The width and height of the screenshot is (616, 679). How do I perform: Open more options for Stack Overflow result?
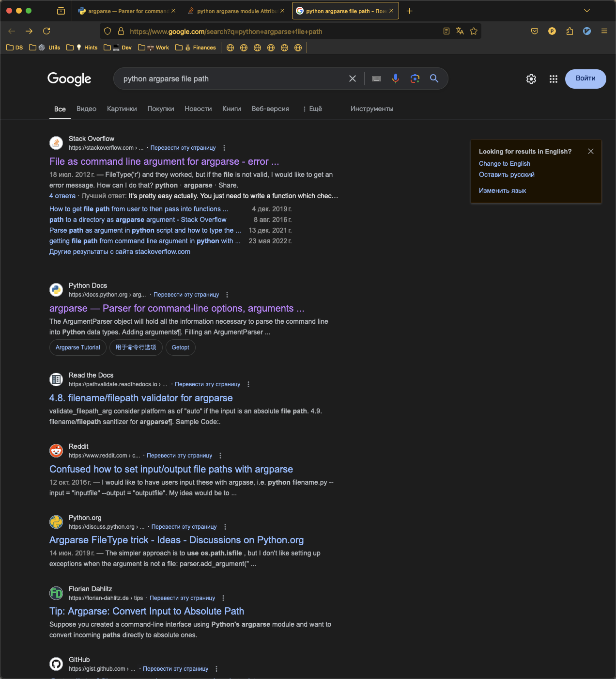(224, 148)
